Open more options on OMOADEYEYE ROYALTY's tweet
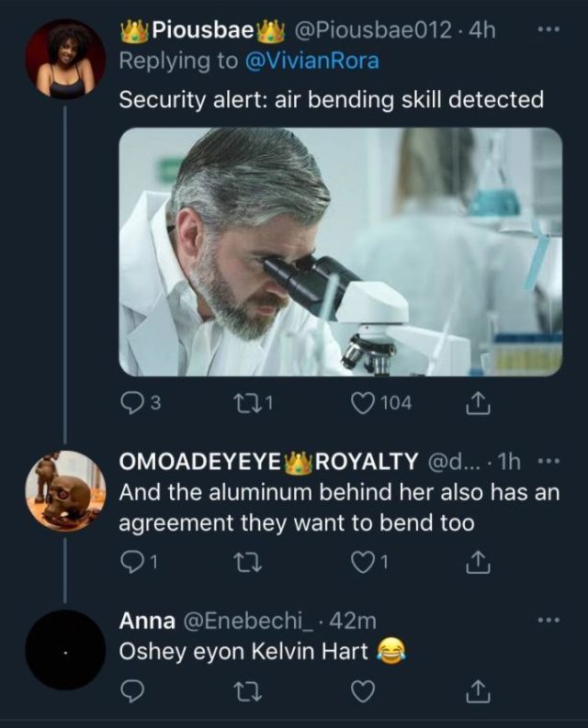The image size is (588, 728). point(549,460)
